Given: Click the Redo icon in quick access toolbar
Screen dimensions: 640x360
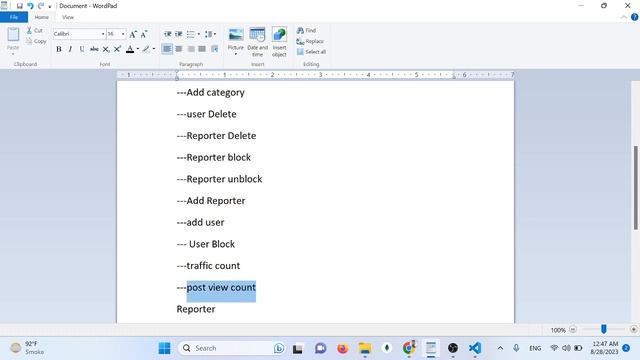Looking at the screenshot, I should pos(41,6).
